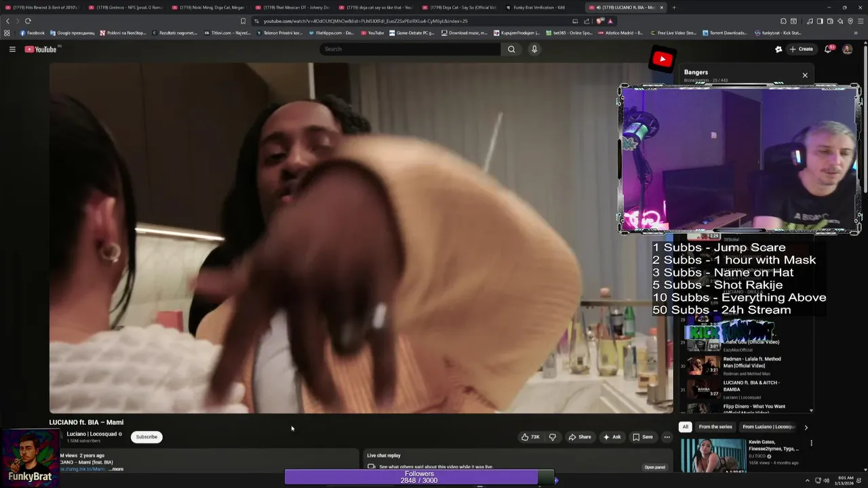Screen dimensions: 868x488
Task: Select 'From Luciano | Locosquad' chip
Action: click(x=768, y=427)
